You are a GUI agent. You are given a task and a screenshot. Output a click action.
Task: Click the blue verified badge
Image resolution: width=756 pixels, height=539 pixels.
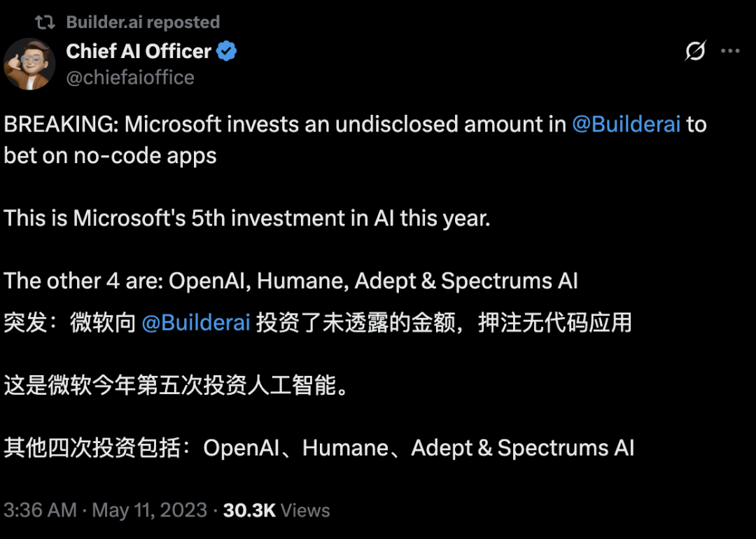[x=227, y=51]
